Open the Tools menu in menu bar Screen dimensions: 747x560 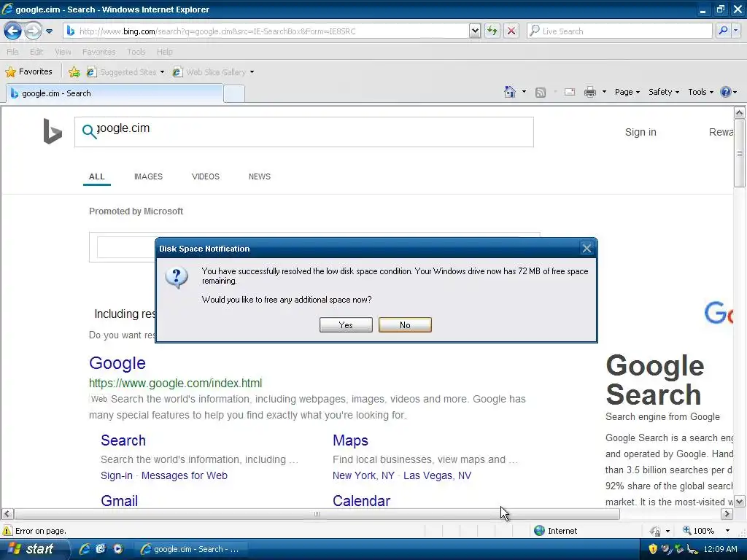[136, 52]
